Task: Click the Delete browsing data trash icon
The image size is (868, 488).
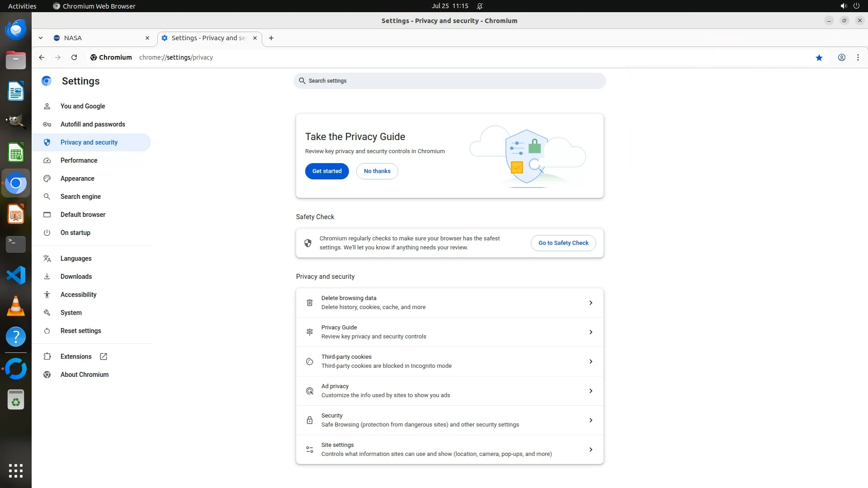Action: [x=310, y=303]
